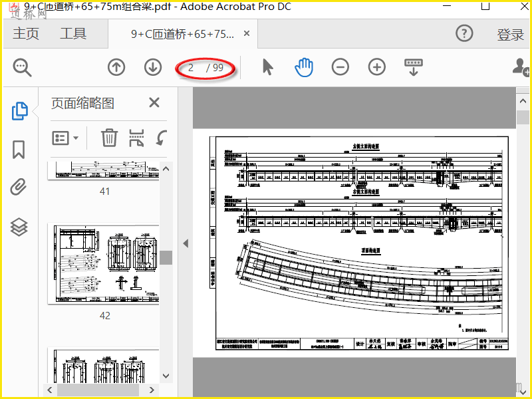
Task: Switch to the 主页 tab
Action: (26, 34)
